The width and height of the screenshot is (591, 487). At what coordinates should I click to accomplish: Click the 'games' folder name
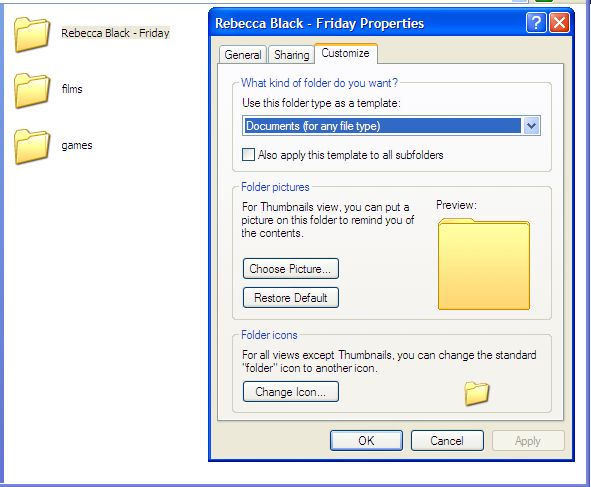pyautogui.click(x=77, y=145)
